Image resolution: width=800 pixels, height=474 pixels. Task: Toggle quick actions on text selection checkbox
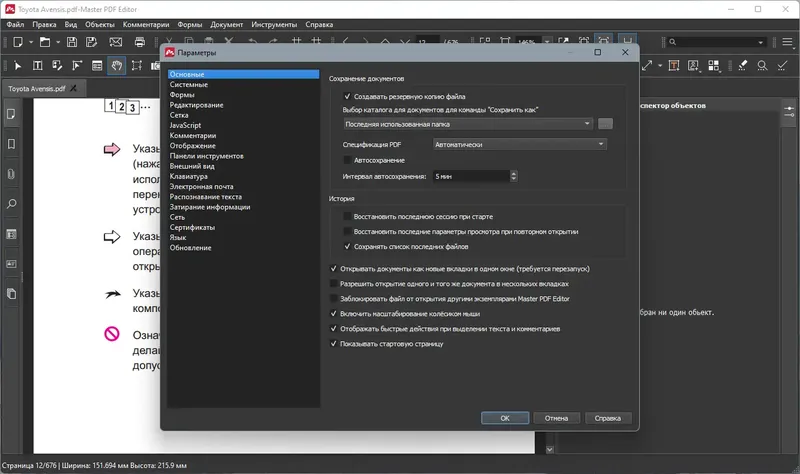(334, 329)
